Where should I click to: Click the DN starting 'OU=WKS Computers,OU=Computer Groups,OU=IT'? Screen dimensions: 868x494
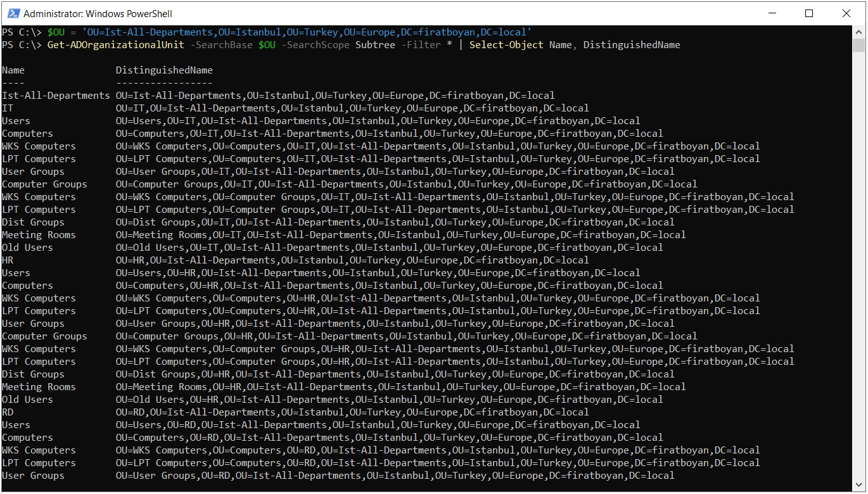(x=455, y=197)
